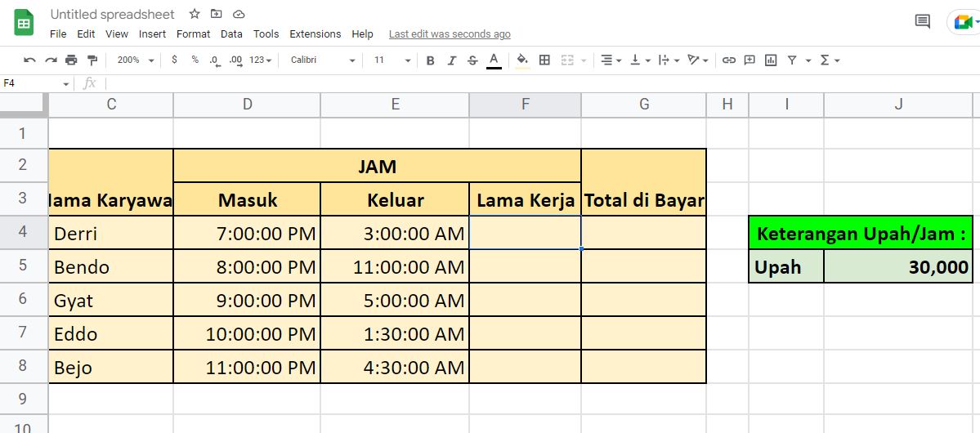Open the Format menu
Viewport: 980px width, 433px height.
[193, 33]
